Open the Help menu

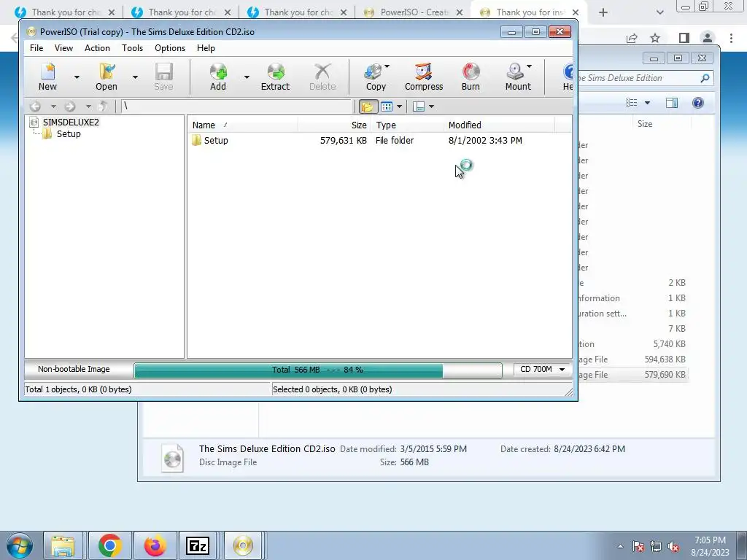(206, 48)
